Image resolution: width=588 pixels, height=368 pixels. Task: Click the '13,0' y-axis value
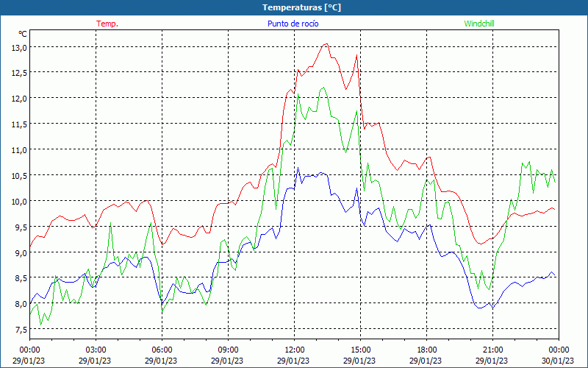(x=18, y=48)
